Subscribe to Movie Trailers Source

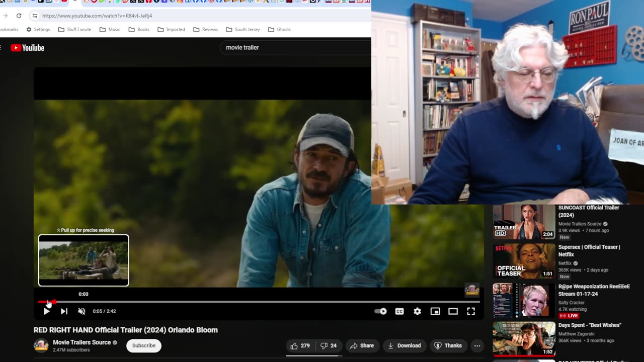[x=144, y=345]
